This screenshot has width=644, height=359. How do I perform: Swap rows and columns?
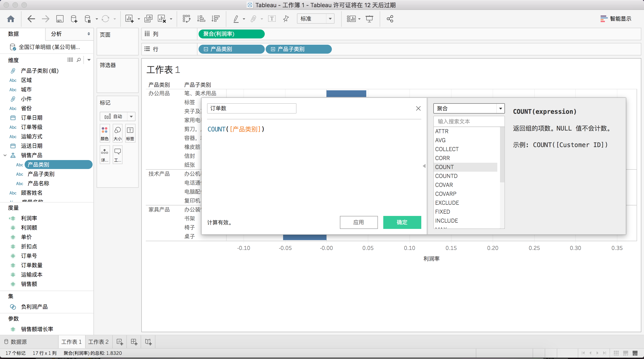coord(186,19)
